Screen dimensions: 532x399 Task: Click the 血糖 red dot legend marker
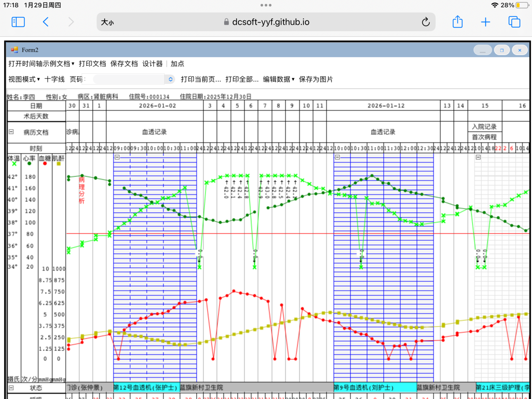click(45, 163)
